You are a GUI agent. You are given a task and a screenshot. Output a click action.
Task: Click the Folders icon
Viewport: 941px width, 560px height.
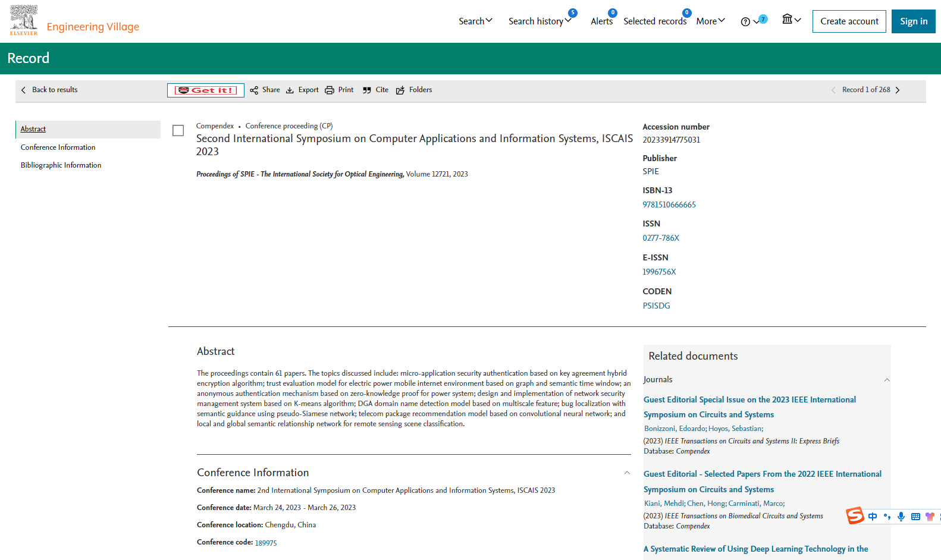pyautogui.click(x=400, y=90)
